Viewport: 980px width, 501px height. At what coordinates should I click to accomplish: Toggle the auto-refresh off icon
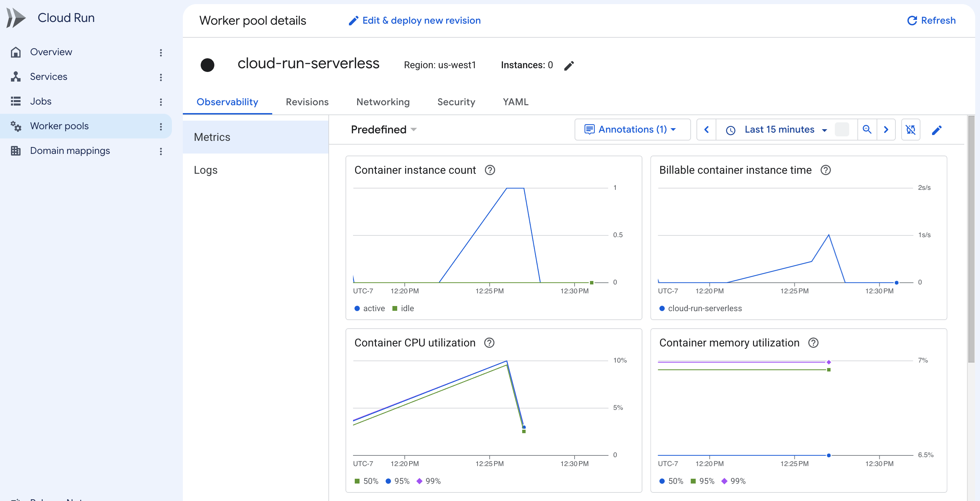click(x=910, y=130)
